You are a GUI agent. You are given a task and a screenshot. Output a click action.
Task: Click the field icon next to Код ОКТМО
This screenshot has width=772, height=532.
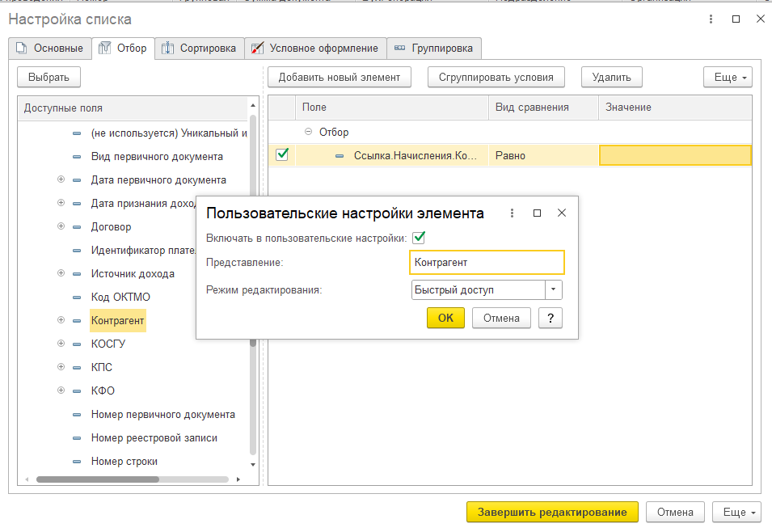pos(77,298)
